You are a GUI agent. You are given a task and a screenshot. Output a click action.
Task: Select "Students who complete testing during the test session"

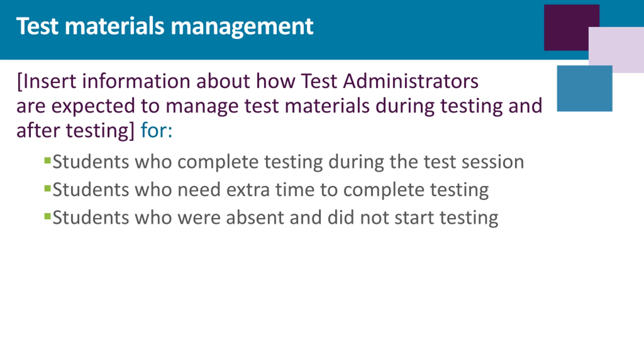[288, 162]
